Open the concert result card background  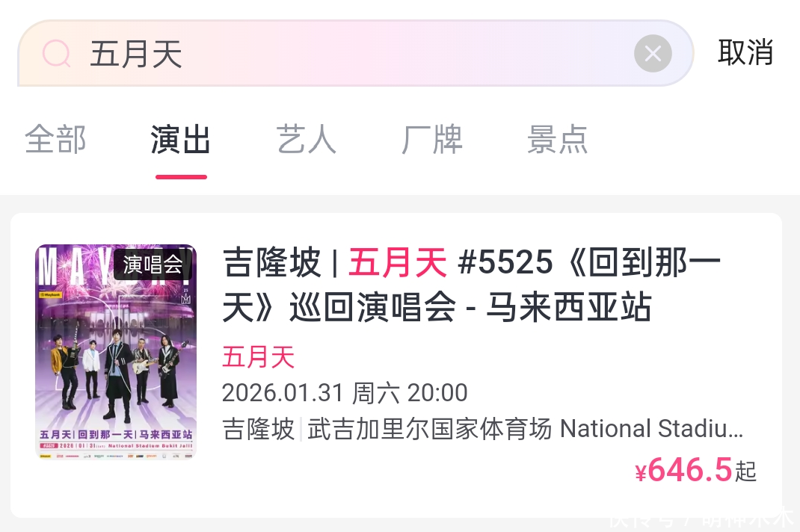point(396,365)
